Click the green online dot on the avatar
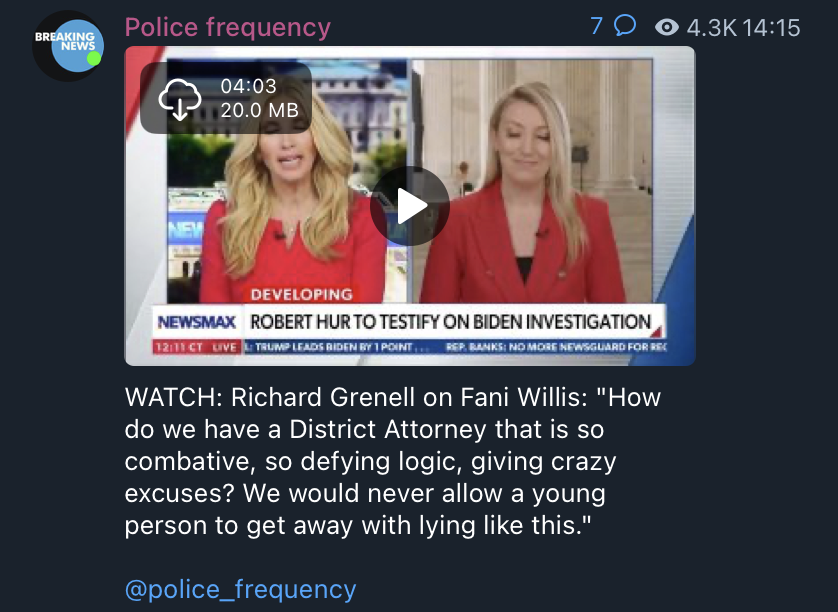 94,58
